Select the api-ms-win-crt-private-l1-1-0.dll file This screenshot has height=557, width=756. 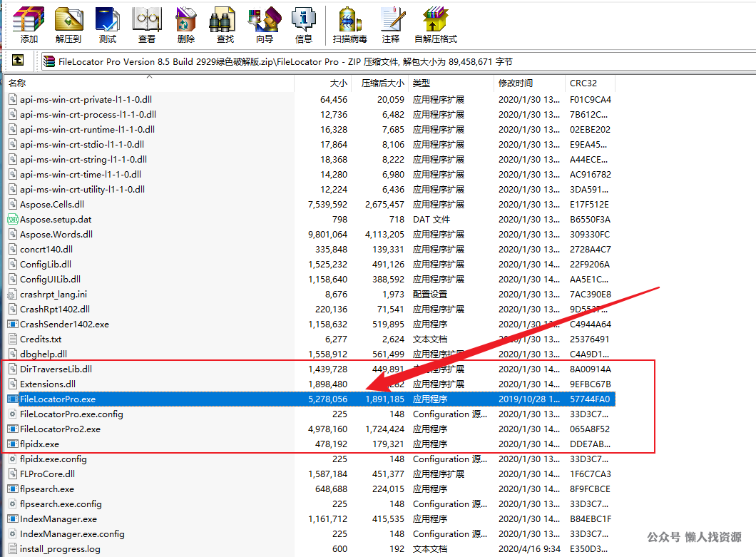point(86,99)
